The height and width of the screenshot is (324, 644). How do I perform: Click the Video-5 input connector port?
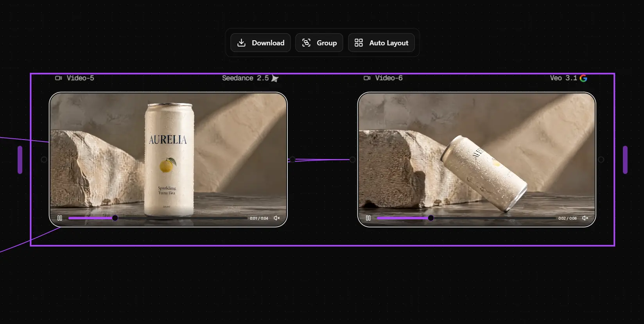click(44, 159)
